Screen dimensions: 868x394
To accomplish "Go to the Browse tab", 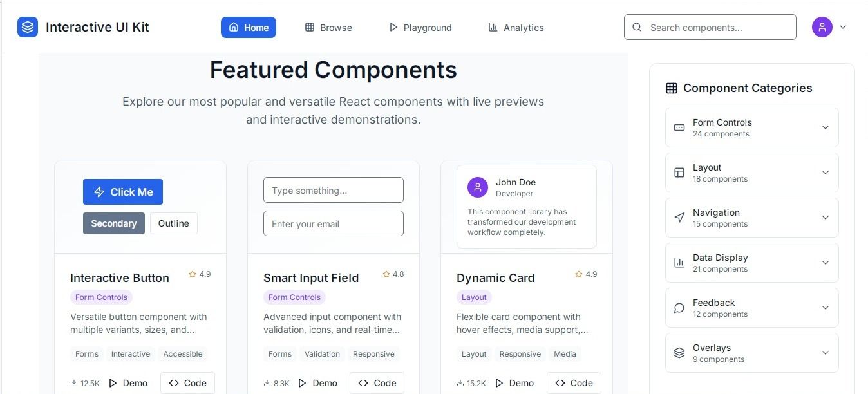I will tap(328, 28).
